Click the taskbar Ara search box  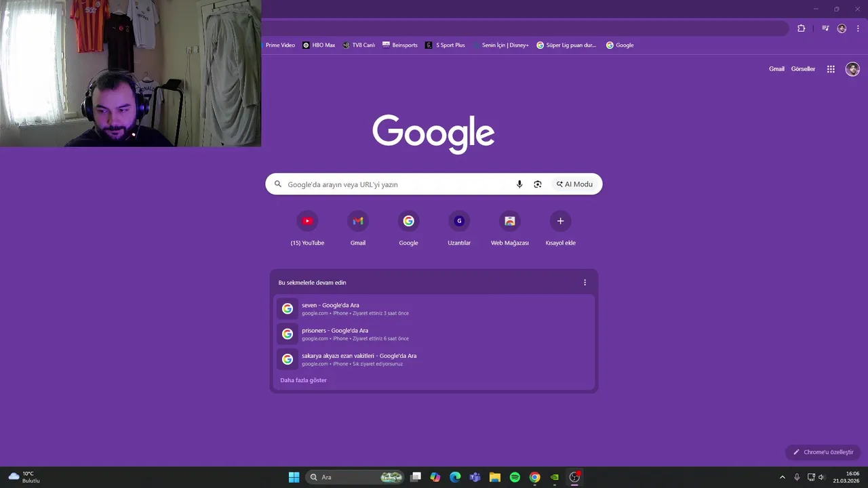(355, 477)
